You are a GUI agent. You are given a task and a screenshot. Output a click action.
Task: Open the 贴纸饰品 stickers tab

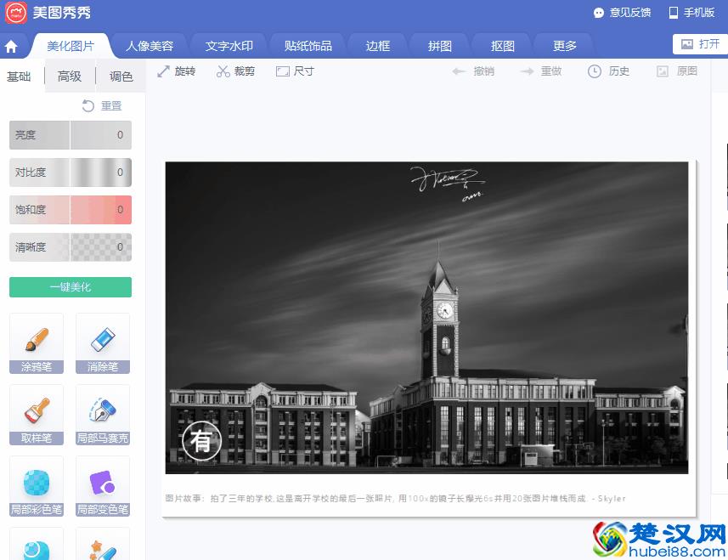pyautogui.click(x=307, y=45)
